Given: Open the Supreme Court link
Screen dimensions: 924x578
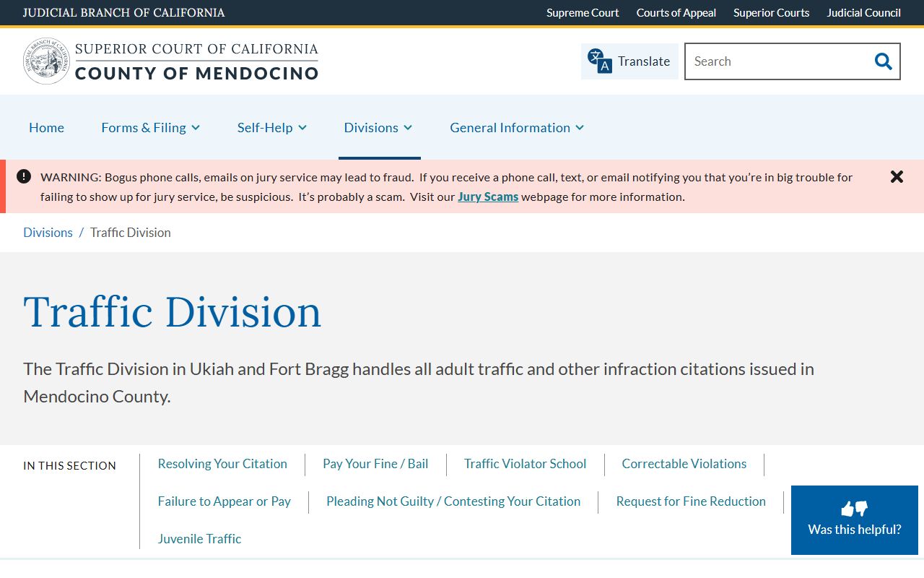Looking at the screenshot, I should pos(583,12).
